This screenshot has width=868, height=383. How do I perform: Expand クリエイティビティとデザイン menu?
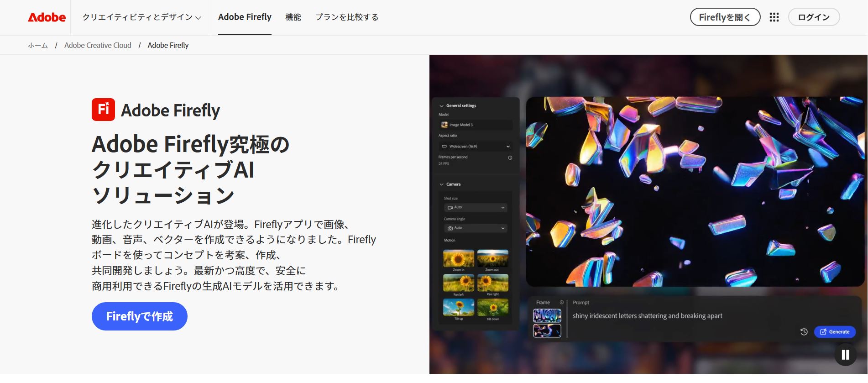pyautogui.click(x=141, y=17)
